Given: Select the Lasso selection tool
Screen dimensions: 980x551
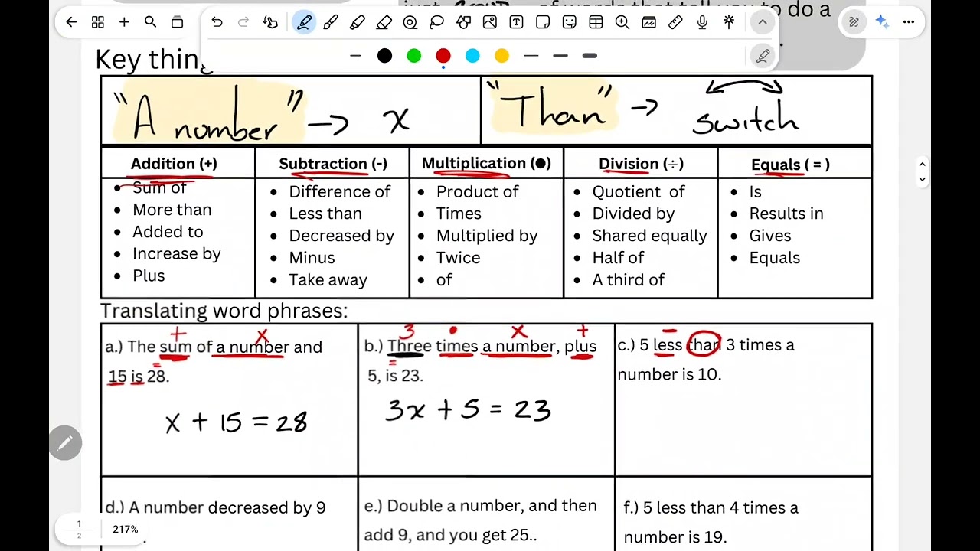Looking at the screenshot, I should tap(437, 23).
